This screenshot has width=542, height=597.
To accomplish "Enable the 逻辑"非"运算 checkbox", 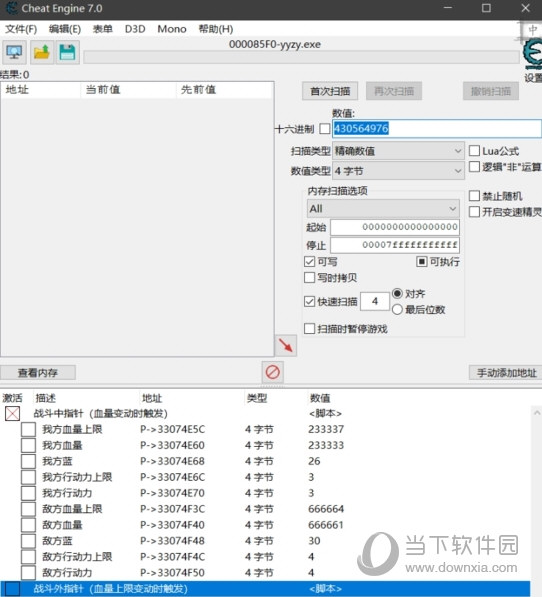I will click(474, 167).
